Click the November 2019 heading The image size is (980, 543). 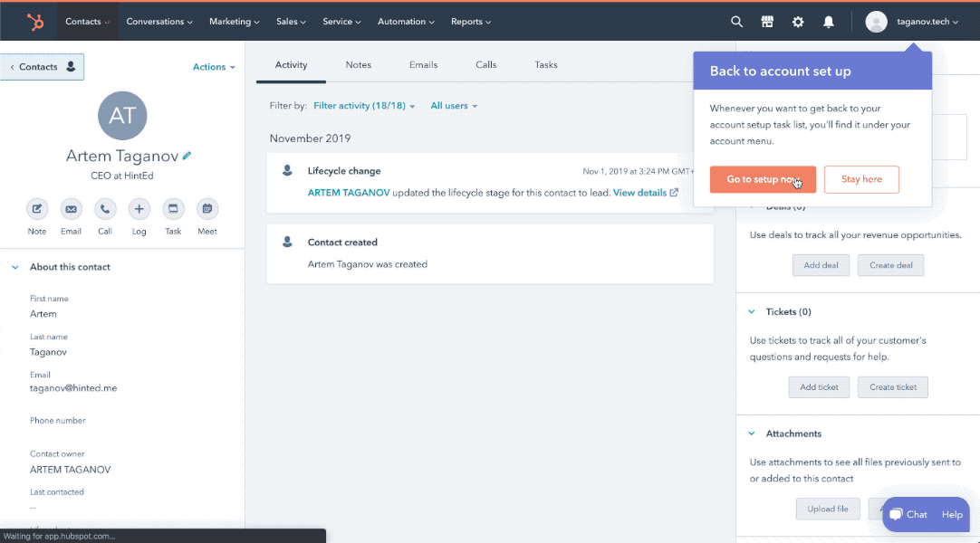[310, 138]
